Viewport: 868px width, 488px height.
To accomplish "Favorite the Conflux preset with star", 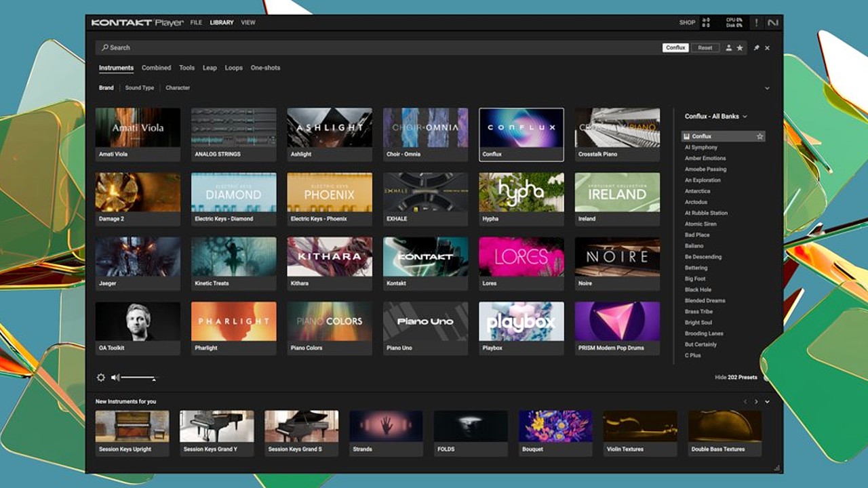I will pos(759,136).
